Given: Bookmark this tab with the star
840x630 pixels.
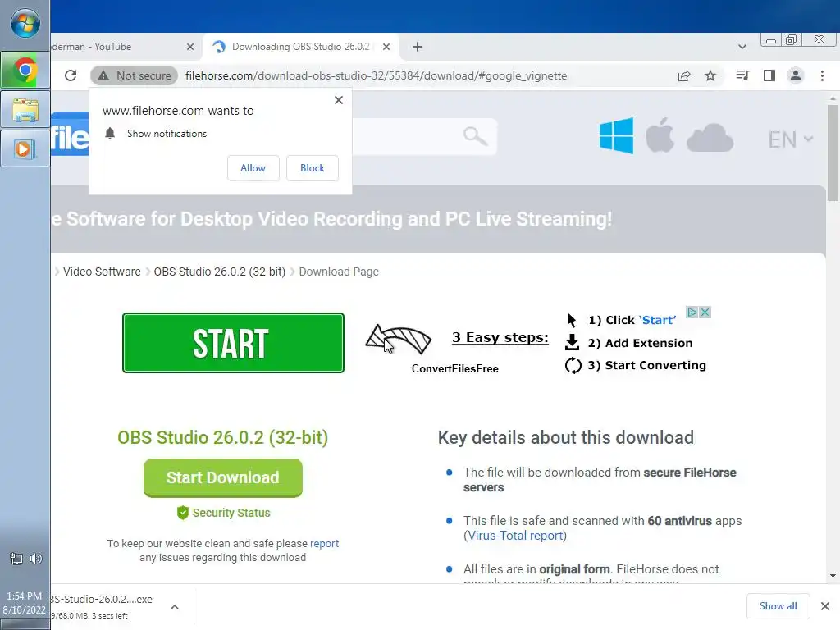Looking at the screenshot, I should [x=710, y=75].
